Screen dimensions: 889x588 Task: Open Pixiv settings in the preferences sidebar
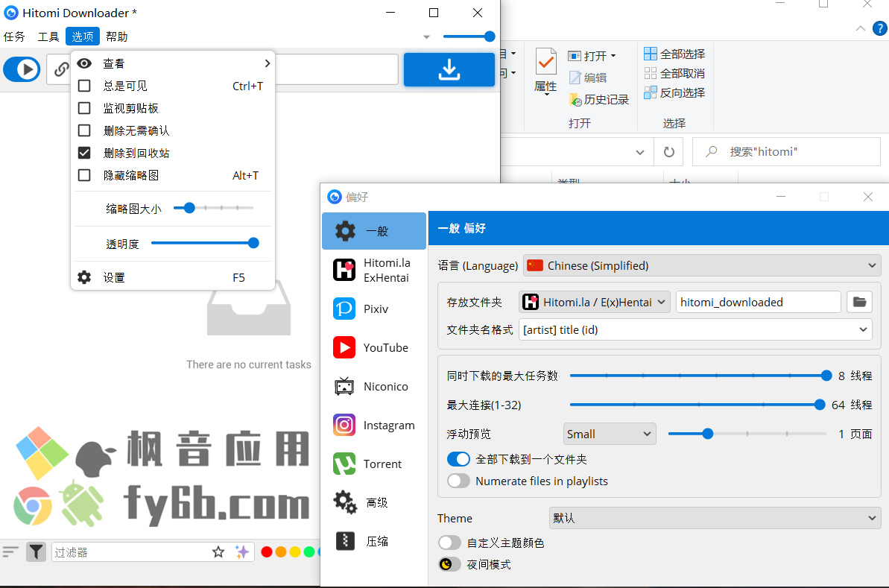coord(374,309)
